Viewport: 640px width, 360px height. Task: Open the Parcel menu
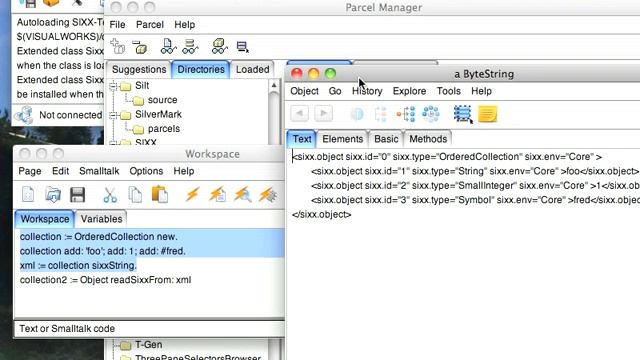point(150,25)
